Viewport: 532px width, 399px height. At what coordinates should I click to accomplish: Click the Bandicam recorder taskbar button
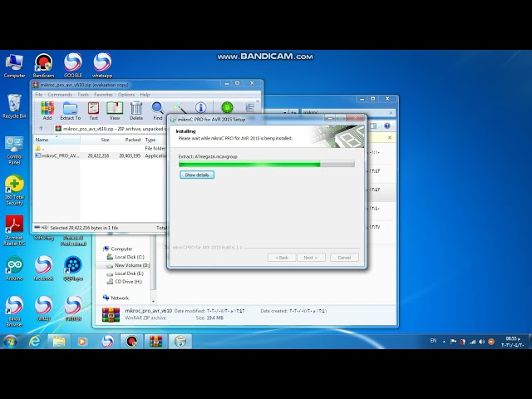[131, 342]
